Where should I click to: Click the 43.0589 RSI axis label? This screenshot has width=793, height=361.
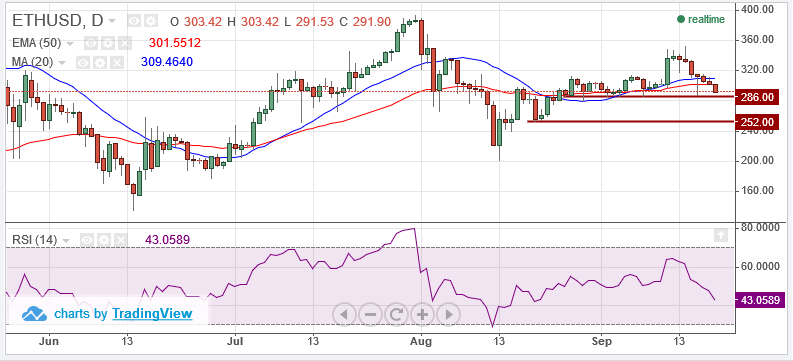pos(760,300)
